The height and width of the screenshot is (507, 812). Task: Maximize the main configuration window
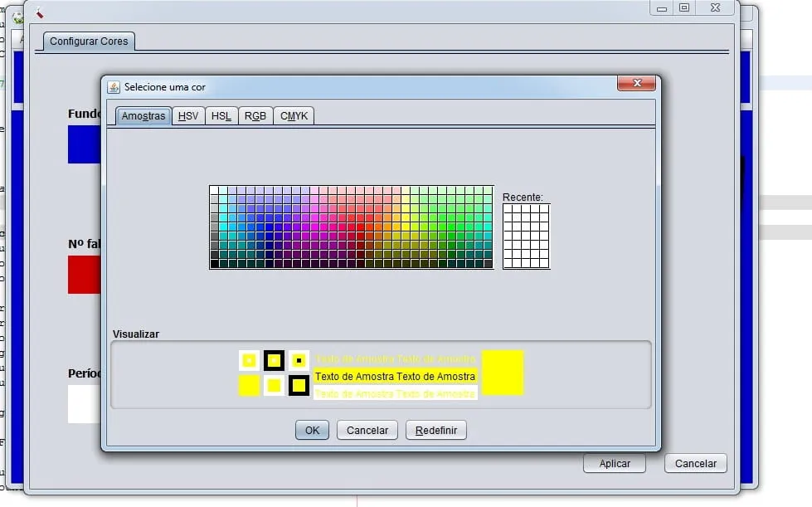point(684,8)
